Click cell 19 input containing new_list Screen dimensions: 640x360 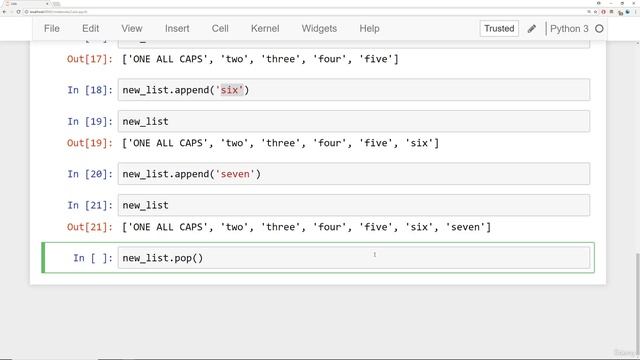[x=354, y=121]
